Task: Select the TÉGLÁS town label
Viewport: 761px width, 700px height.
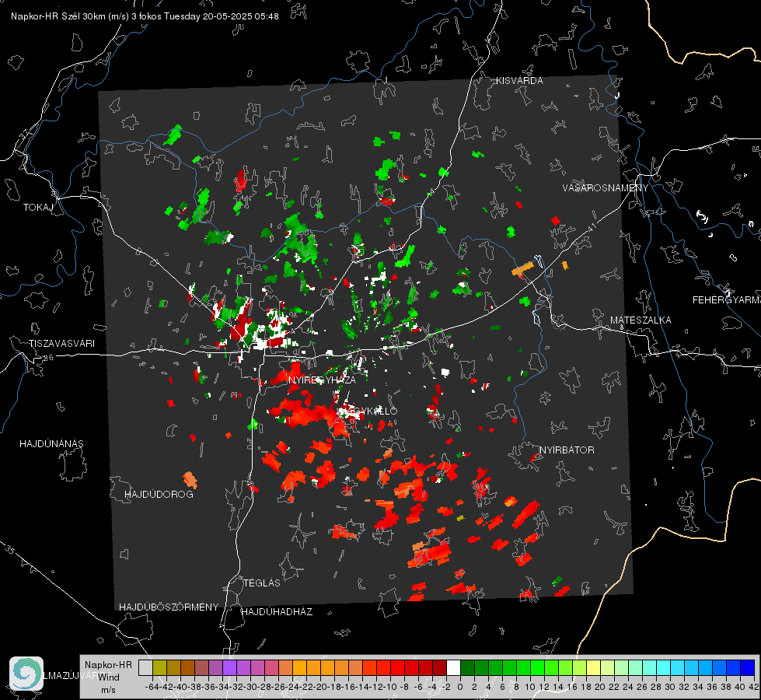Action: coord(262,583)
